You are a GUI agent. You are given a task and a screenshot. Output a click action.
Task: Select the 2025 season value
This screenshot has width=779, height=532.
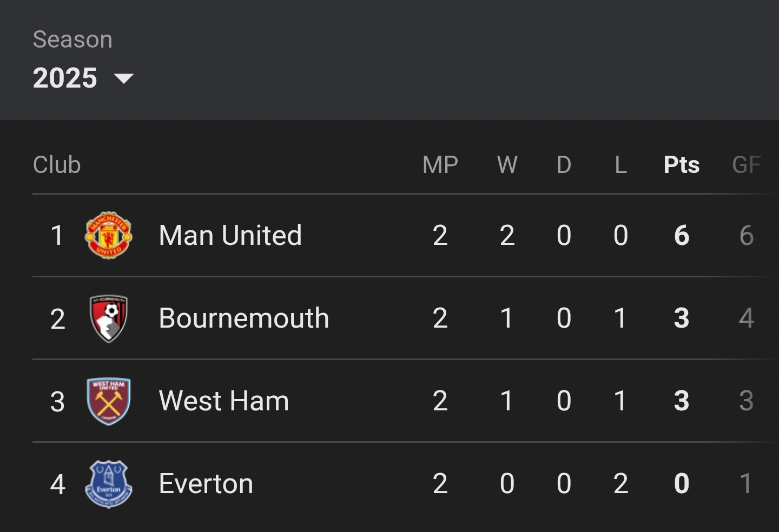65,78
